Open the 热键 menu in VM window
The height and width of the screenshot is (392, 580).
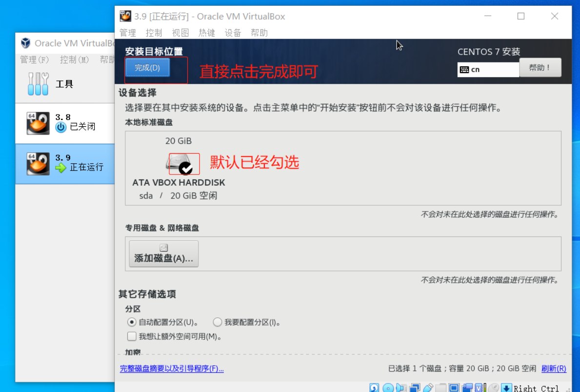(x=207, y=33)
